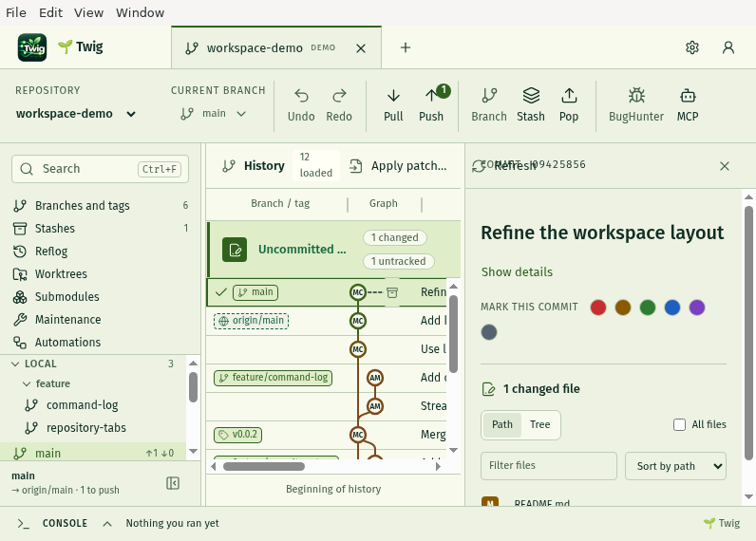Click the History button
Image resolution: width=756 pixels, height=541 pixels.
[254, 166]
